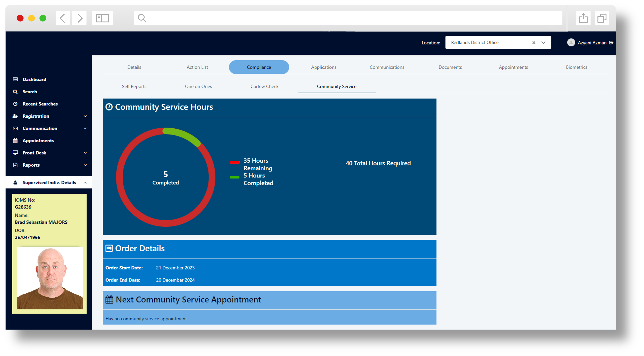Click the share icon in browser toolbar

583,18
